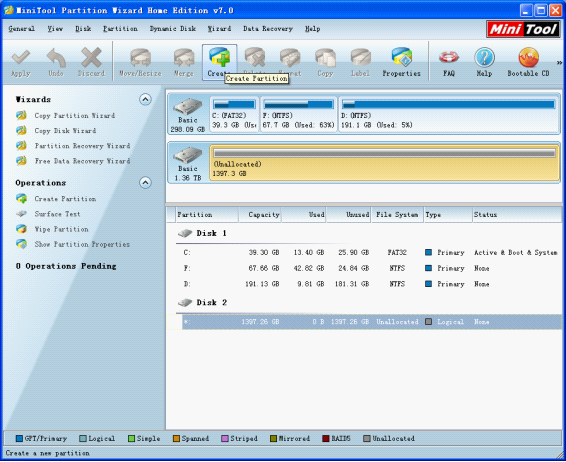Click the Undo toolbar icon
This screenshot has width=566, height=462.
(56, 62)
